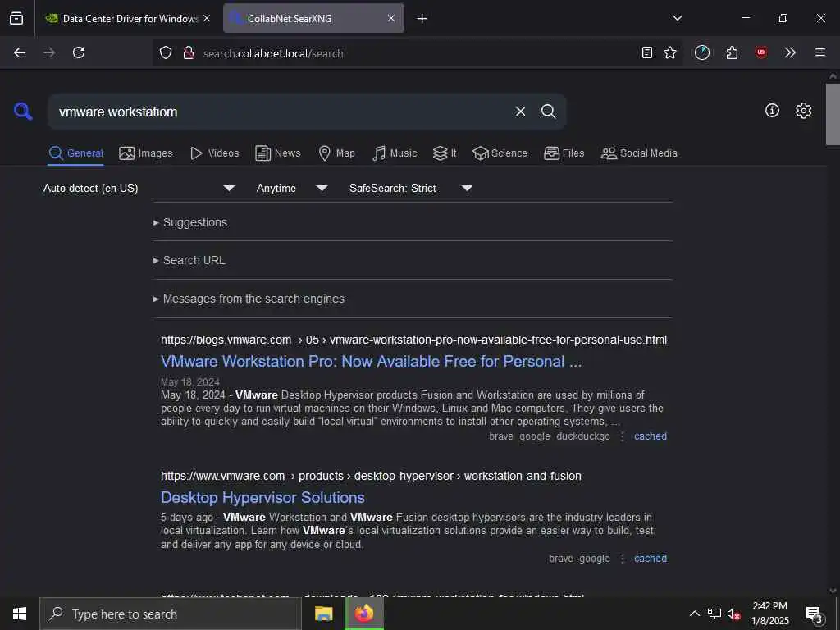Select the Videos search category
840x630 pixels.
pyautogui.click(x=214, y=153)
